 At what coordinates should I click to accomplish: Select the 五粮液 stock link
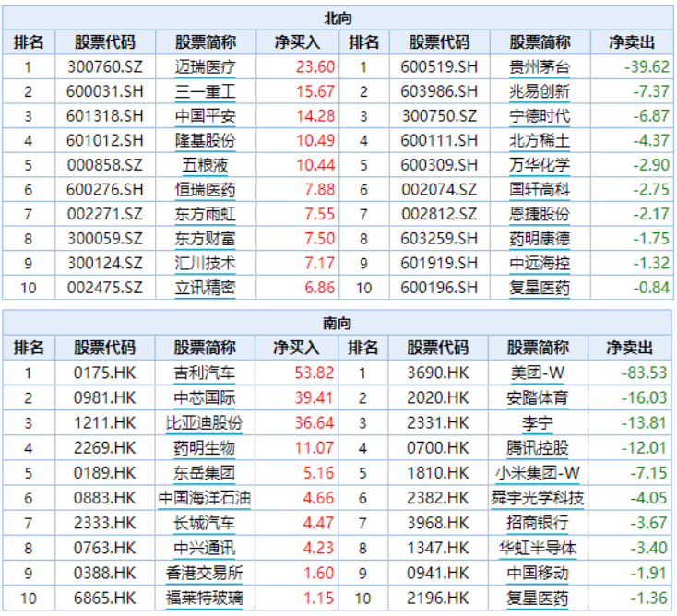click(205, 165)
